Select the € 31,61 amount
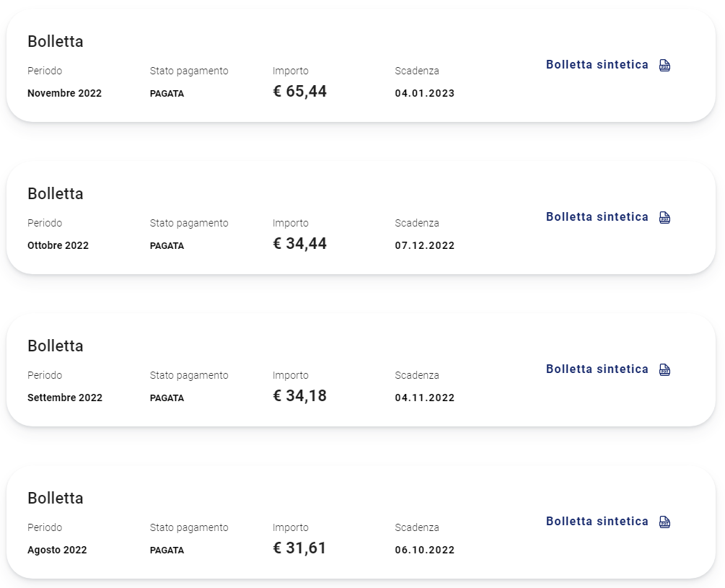This screenshot has height=588, width=725. click(x=299, y=548)
